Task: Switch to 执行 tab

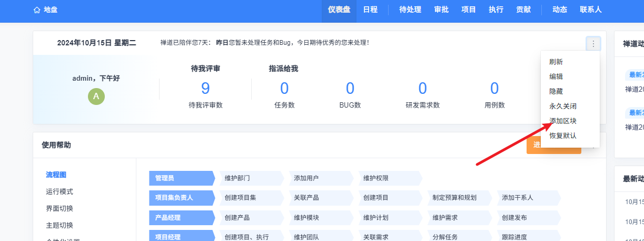Action: [496, 9]
